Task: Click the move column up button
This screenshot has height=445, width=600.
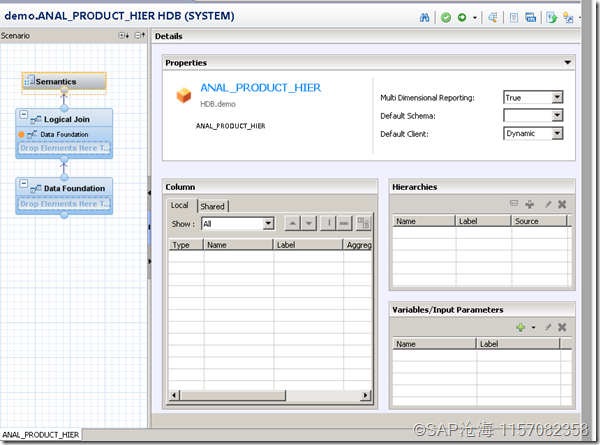Action: point(292,223)
